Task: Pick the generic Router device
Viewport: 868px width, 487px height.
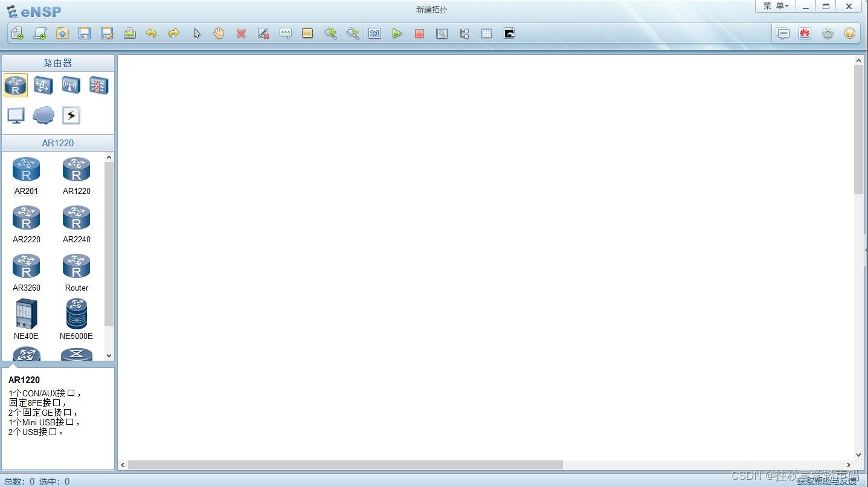Action: coord(77,273)
